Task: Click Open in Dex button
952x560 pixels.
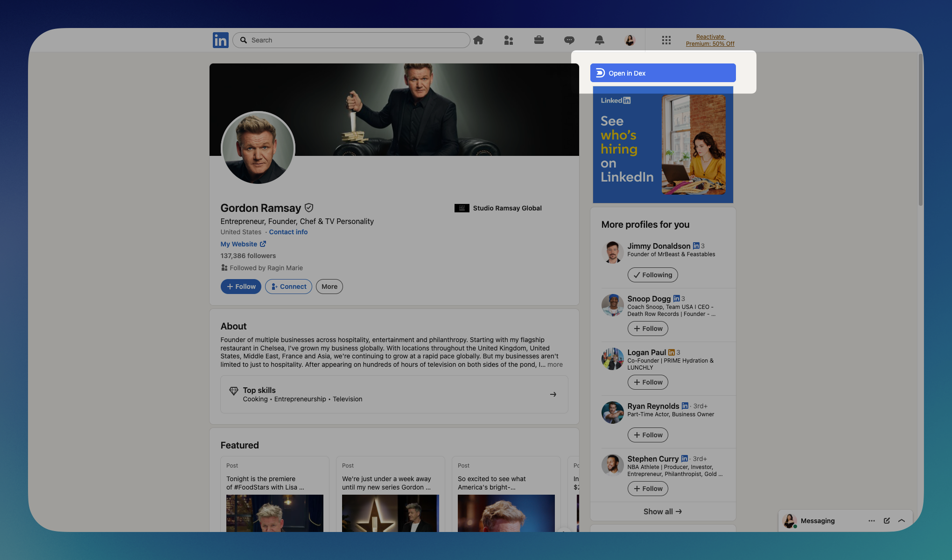Action: click(x=663, y=73)
